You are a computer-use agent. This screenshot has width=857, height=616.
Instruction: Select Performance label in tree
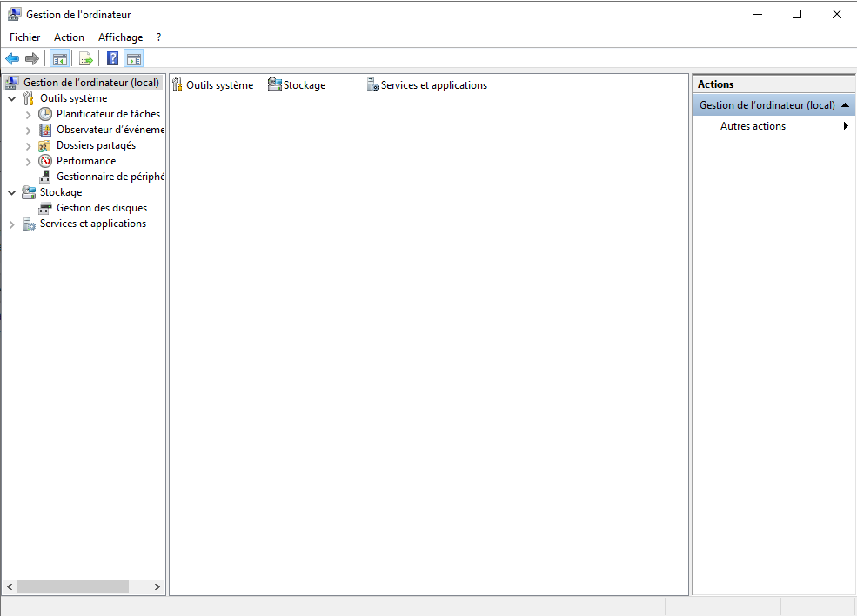click(86, 161)
